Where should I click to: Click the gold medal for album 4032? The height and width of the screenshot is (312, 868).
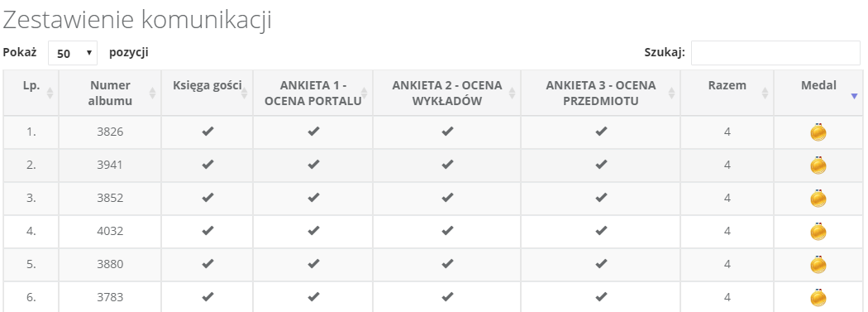coord(818,231)
